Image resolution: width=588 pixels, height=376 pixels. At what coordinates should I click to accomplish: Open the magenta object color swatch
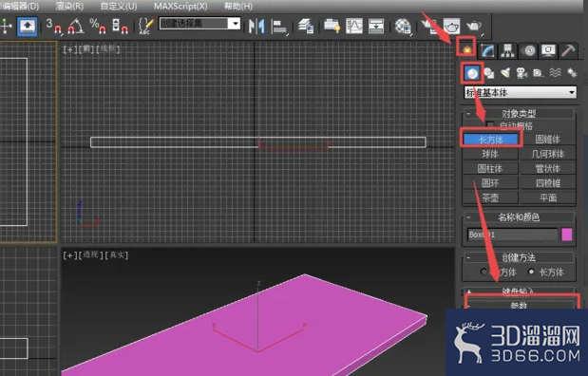(x=566, y=235)
